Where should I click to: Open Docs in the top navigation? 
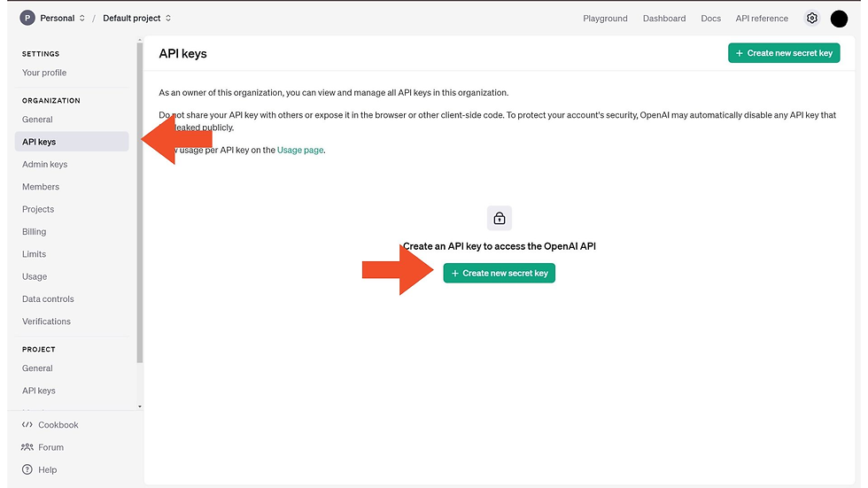point(710,19)
